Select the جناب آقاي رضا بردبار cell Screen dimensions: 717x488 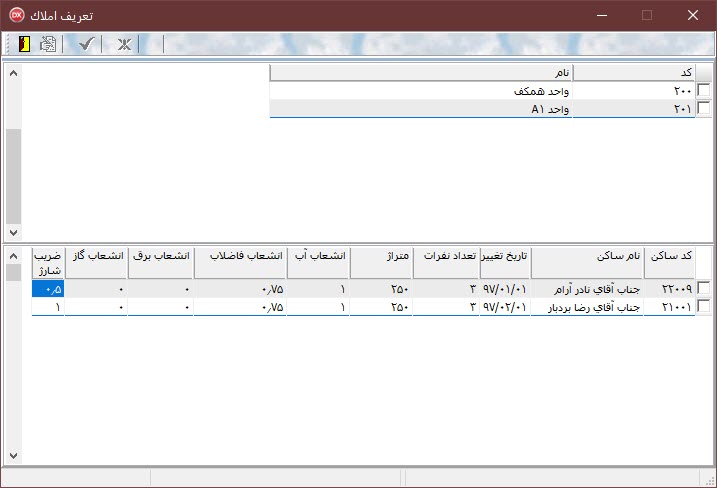(x=587, y=307)
